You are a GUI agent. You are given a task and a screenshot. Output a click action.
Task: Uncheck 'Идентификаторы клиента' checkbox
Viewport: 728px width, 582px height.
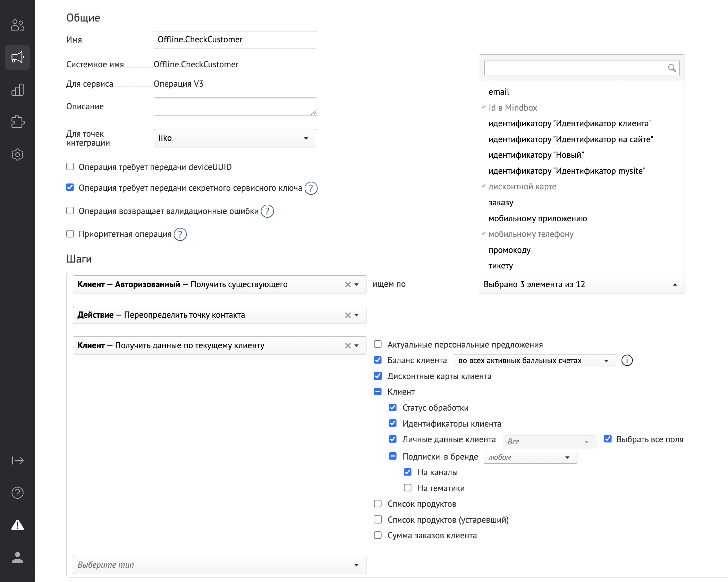393,423
